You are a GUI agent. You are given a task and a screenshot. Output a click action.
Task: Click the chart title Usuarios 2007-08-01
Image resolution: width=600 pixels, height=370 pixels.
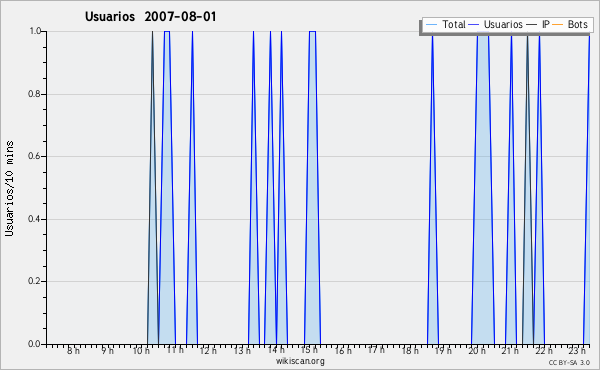click(x=150, y=16)
